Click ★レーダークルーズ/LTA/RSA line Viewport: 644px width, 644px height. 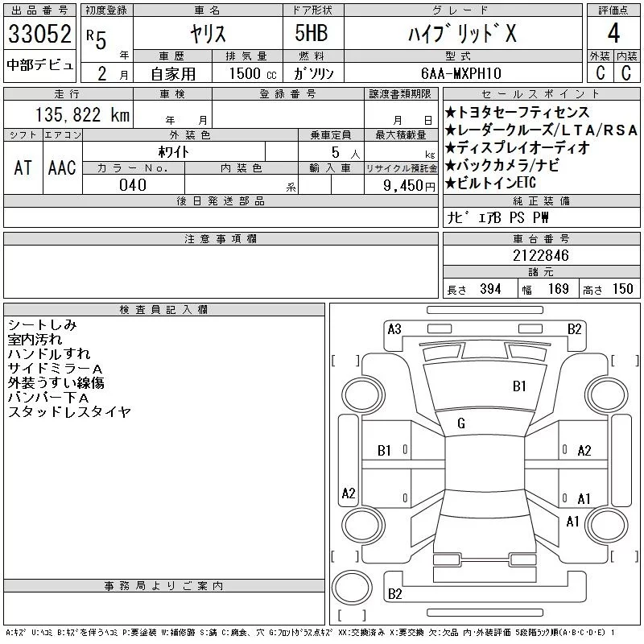(x=541, y=130)
